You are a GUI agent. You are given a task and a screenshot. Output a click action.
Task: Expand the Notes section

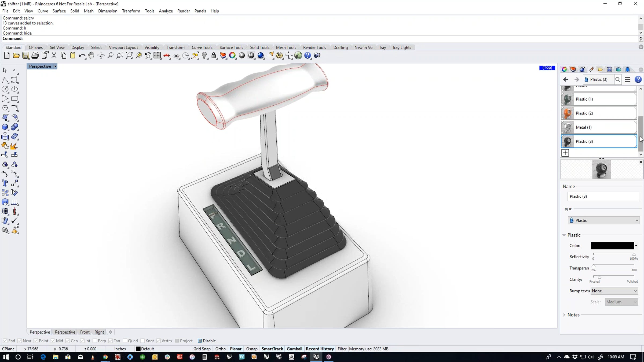point(564,315)
